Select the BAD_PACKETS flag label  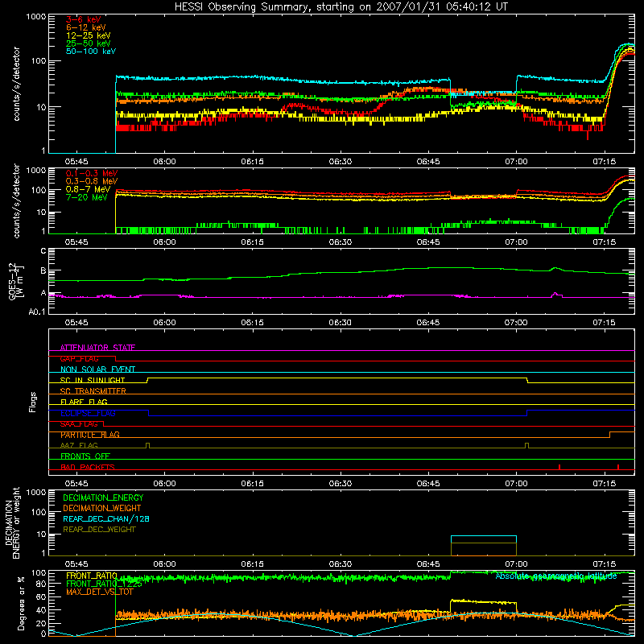tap(88, 467)
